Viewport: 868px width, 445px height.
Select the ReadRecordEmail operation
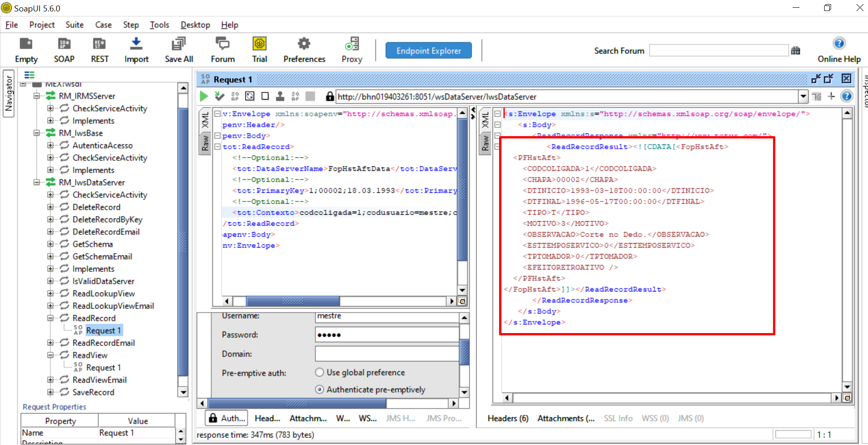[104, 343]
